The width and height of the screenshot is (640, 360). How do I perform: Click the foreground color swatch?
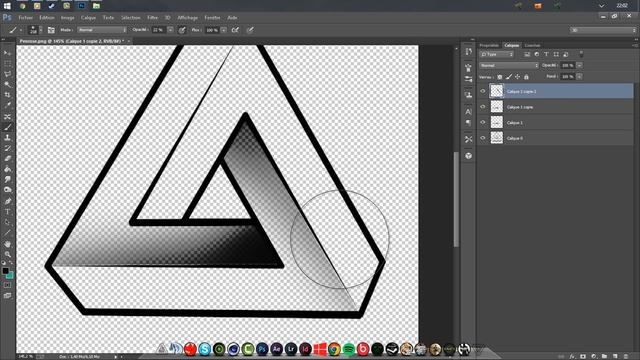pyautogui.click(x=5, y=271)
